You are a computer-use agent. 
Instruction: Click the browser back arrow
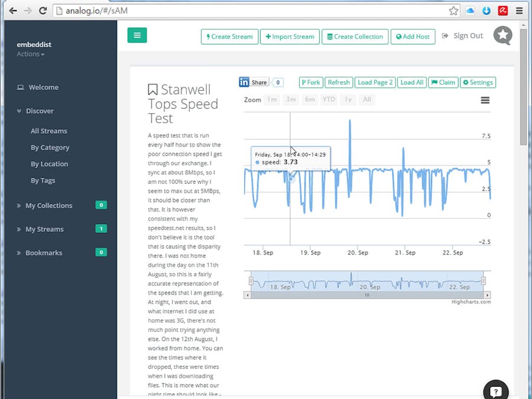13,11
